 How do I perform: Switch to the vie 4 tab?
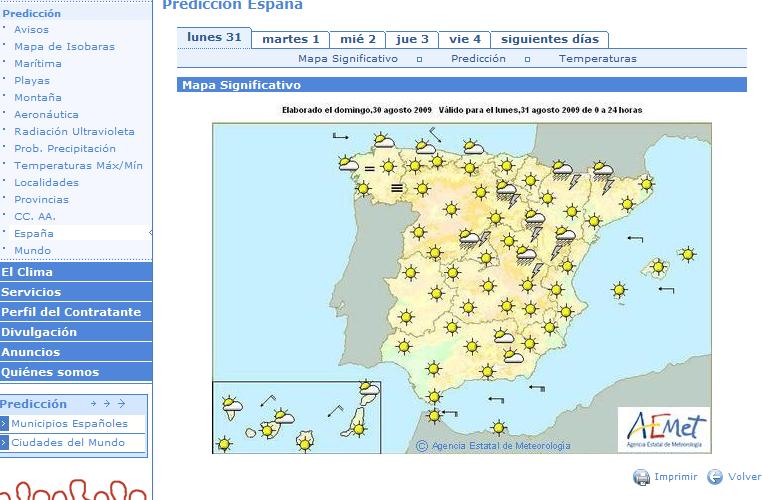pyautogui.click(x=465, y=39)
